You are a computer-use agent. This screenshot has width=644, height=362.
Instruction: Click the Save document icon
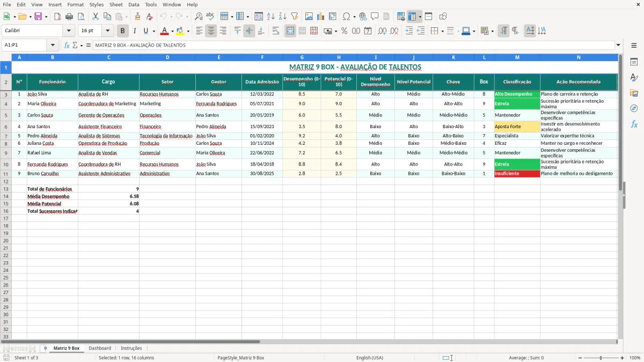click(38, 17)
